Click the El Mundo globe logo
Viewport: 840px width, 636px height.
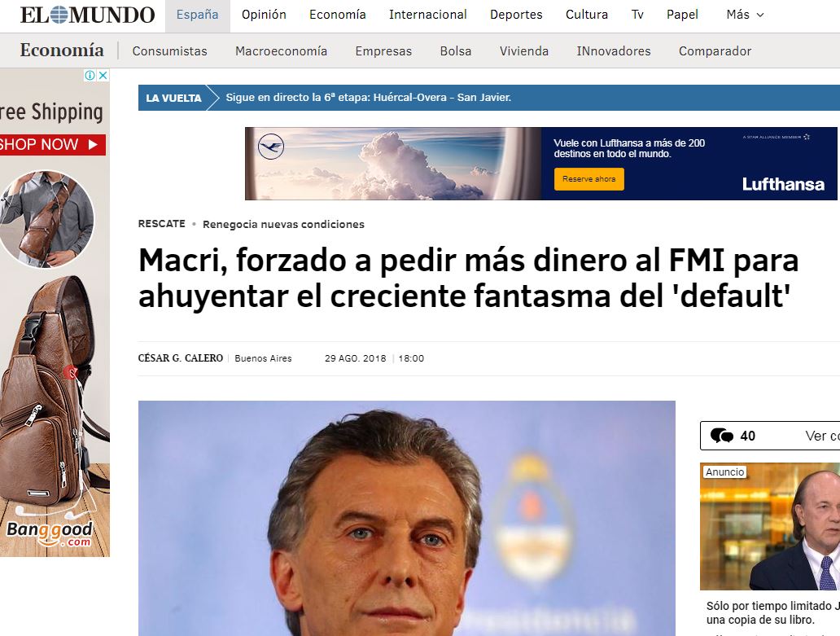click(x=59, y=15)
